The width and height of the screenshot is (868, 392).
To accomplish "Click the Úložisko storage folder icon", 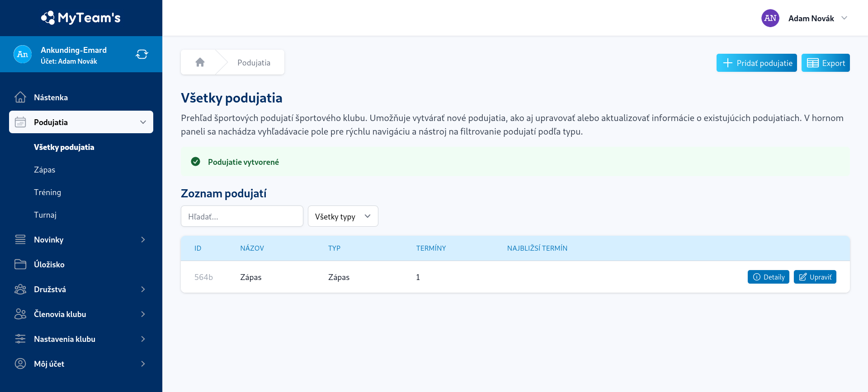I will pyautogui.click(x=20, y=264).
